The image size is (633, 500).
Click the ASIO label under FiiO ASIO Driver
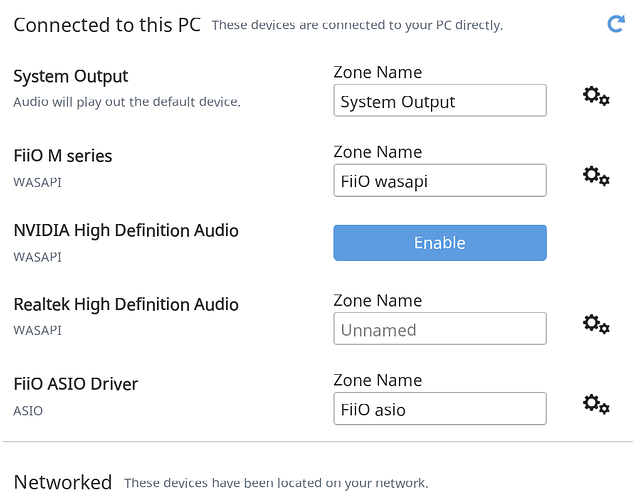[x=28, y=411]
